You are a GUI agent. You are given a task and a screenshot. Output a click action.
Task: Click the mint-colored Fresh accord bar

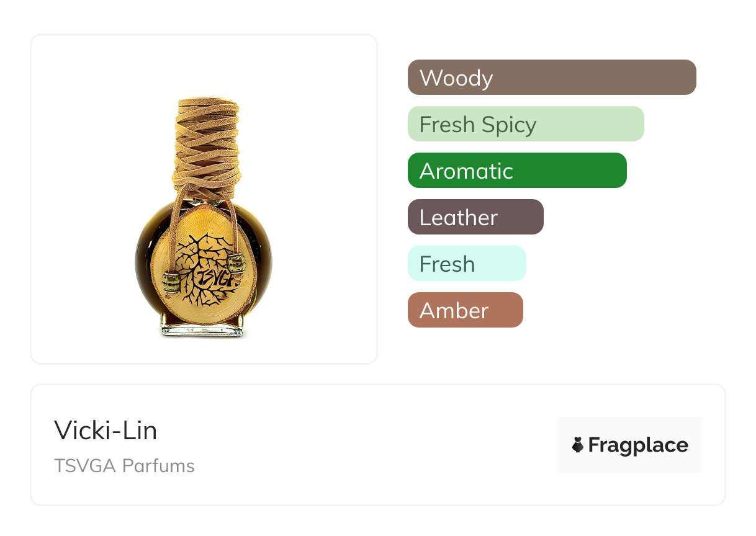point(466,264)
